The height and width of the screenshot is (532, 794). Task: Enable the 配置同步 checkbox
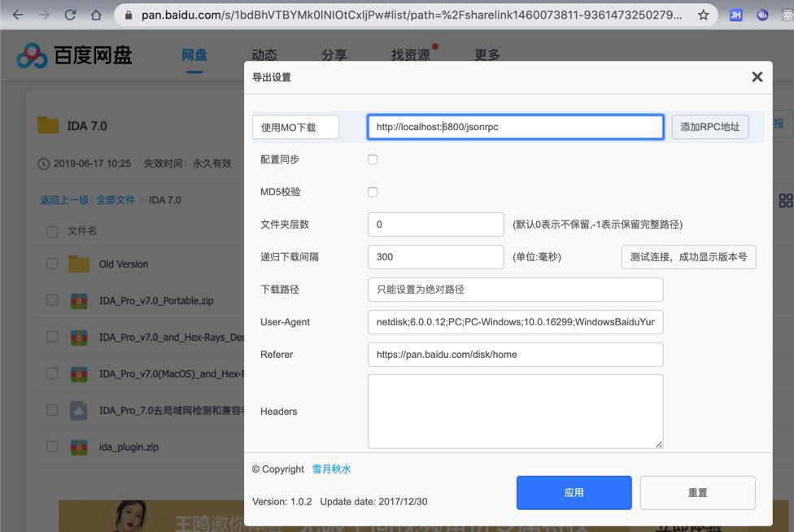pyautogui.click(x=373, y=159)
